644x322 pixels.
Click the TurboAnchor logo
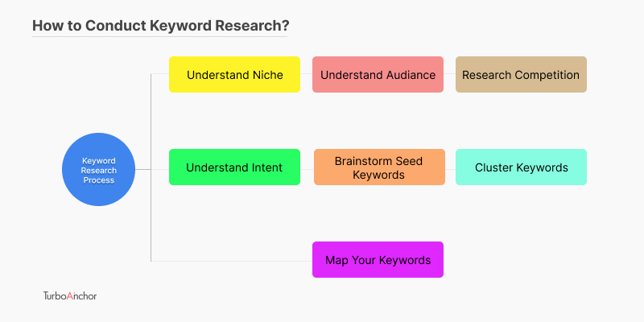coord(70,295)
